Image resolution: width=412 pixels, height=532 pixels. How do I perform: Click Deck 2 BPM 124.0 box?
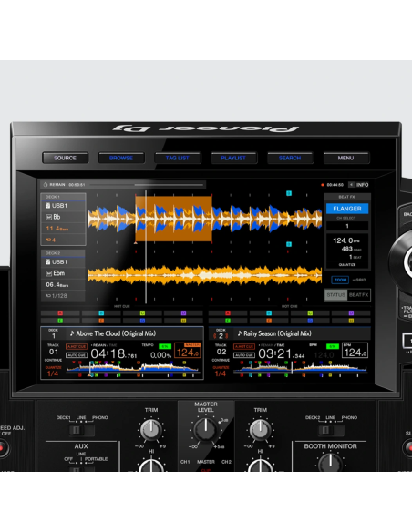point(355,351)
